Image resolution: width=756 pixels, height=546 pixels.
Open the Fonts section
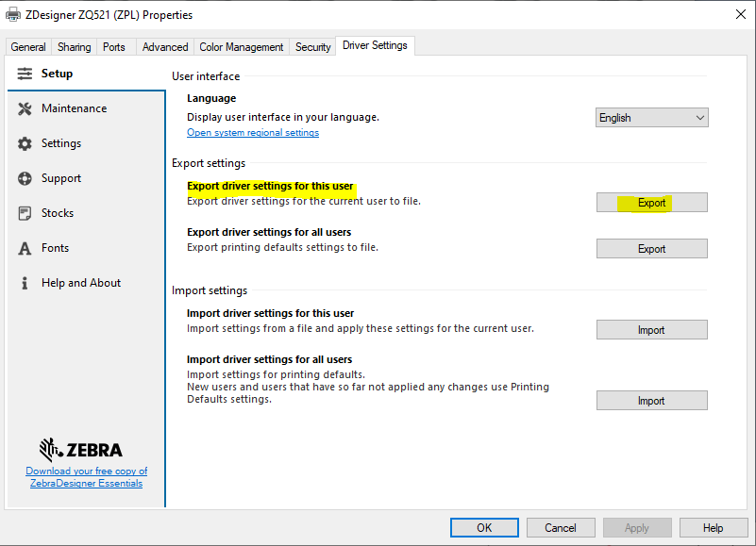tap(55, 247)
